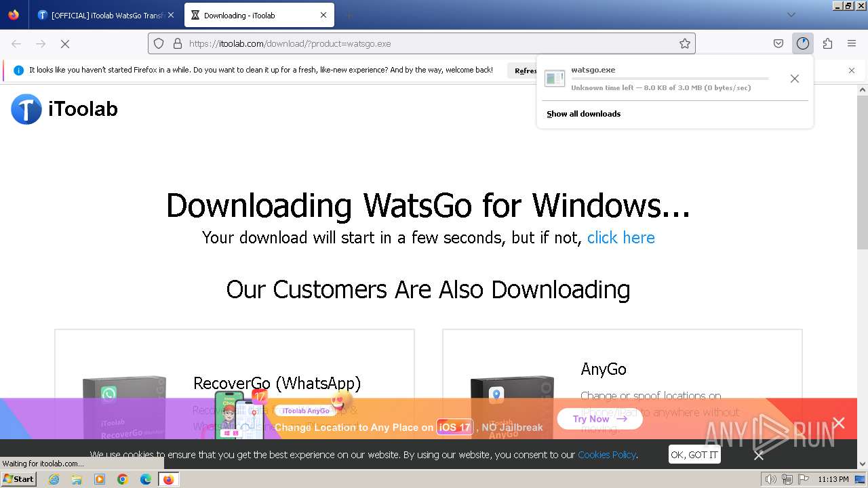
Task: Activate the Firefox taskbar button
Action: pyautogui.click(x=168, y=479)
